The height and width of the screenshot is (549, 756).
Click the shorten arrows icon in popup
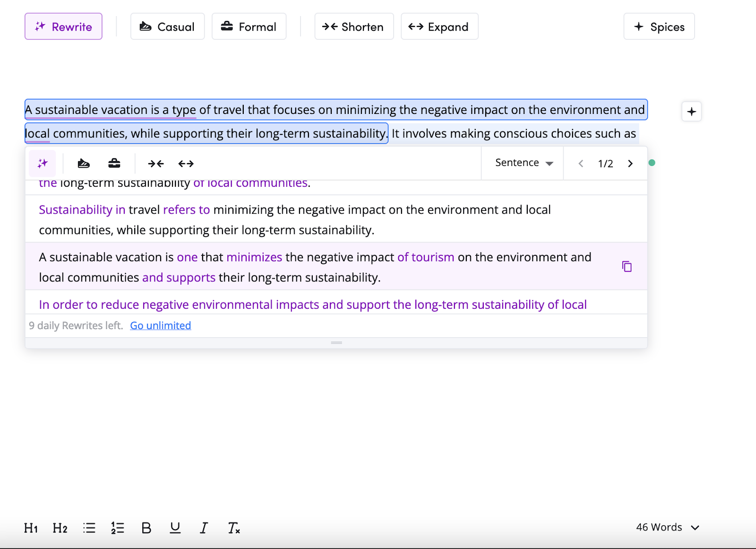pos(156,164)
